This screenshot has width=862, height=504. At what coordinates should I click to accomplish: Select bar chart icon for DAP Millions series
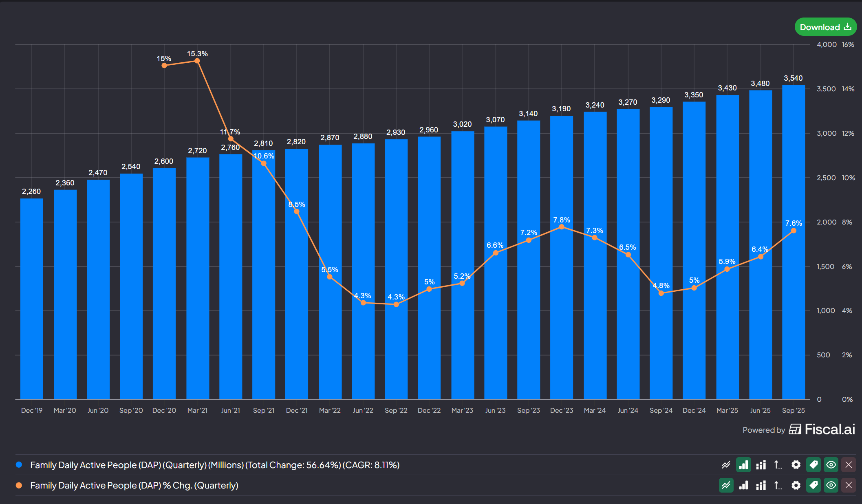click(743, 465)
